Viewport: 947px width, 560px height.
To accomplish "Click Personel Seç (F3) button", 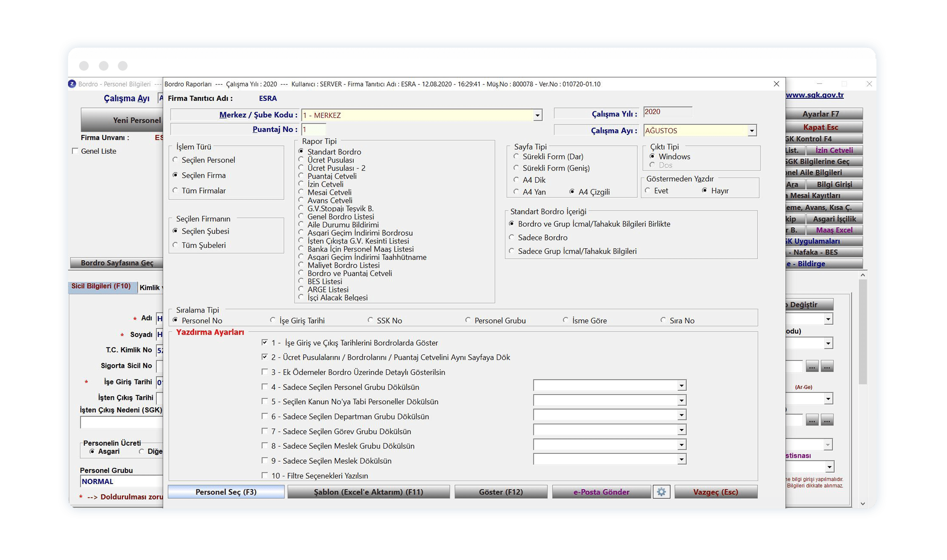I will click(226, 492).
